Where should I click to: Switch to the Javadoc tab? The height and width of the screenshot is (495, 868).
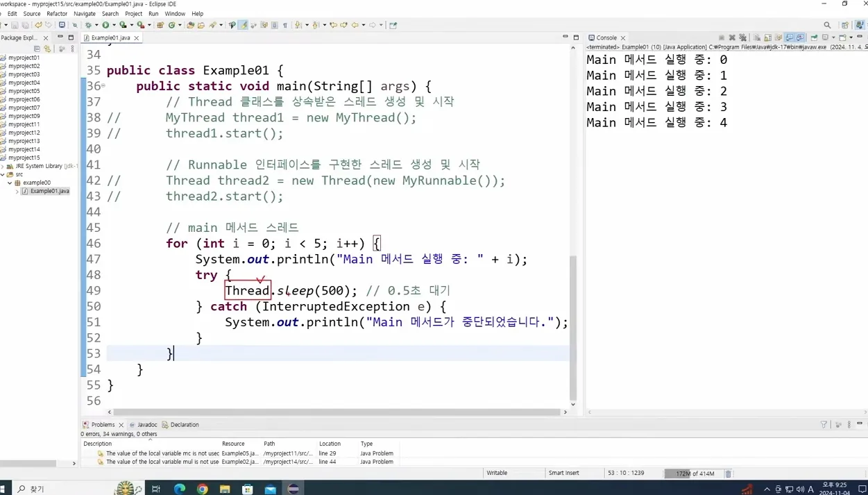pyautogui.click(x=143, y=424)
